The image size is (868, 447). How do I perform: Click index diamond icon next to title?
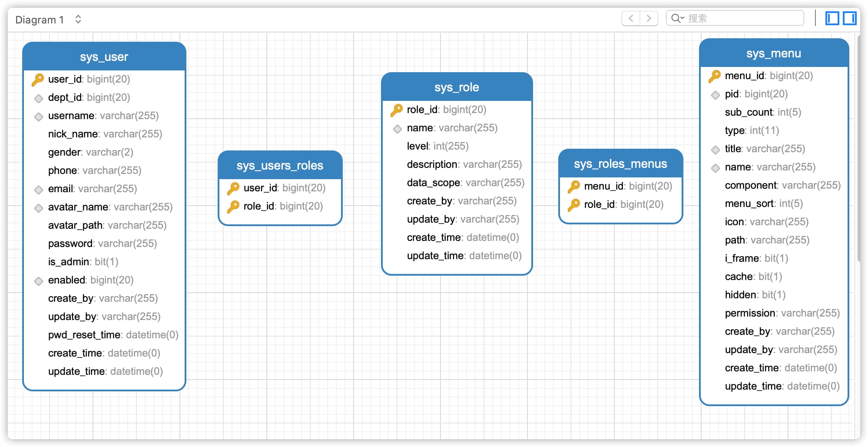coord(716,150)
